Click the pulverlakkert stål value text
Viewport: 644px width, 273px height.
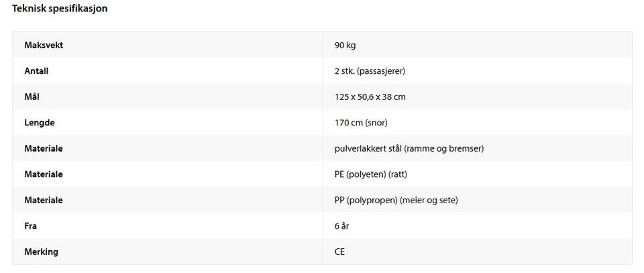pos(409,149)
